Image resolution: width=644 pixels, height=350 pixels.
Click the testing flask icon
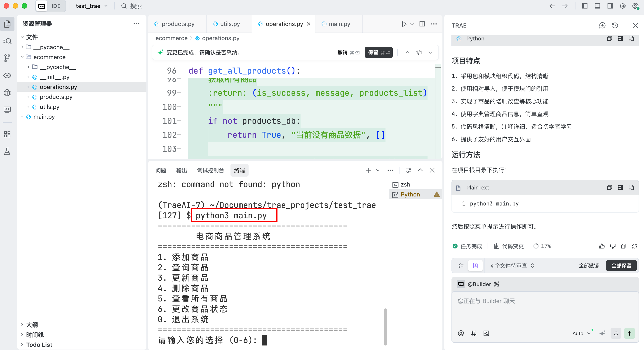pos(7,151)
